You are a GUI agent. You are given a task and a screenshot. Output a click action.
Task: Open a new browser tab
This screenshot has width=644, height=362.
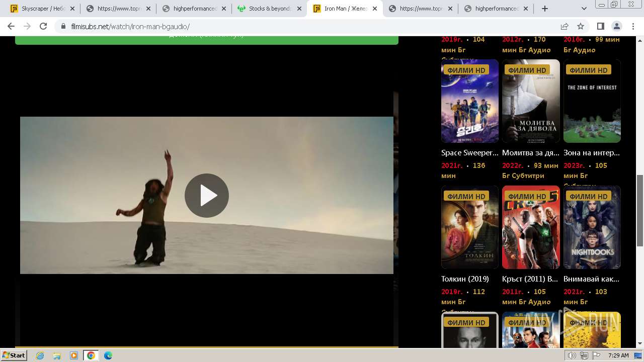(544, 9)
